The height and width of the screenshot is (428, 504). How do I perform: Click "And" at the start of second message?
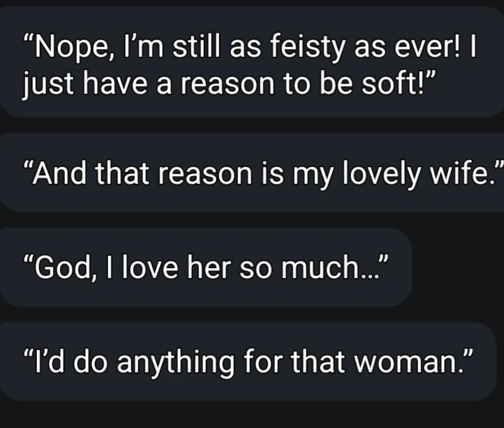click(x=62, y=173)
